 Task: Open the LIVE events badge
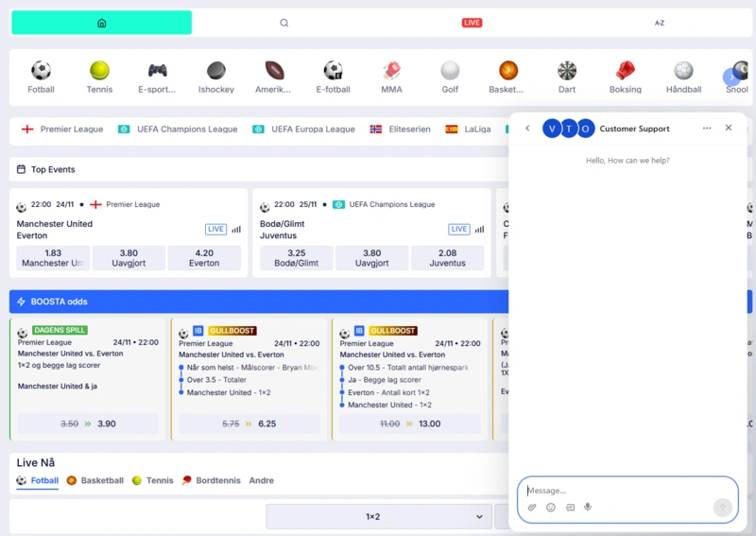coord(472,23)
